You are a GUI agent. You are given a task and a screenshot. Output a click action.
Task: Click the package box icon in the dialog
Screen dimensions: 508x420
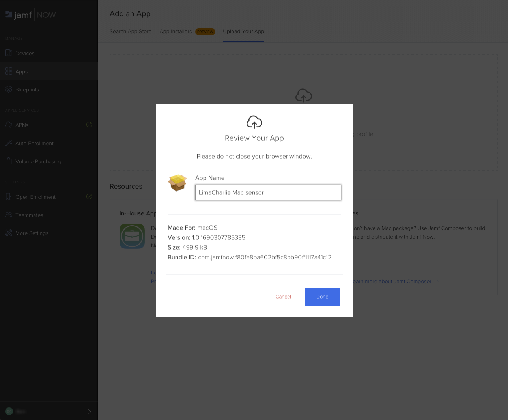(177, 183)
